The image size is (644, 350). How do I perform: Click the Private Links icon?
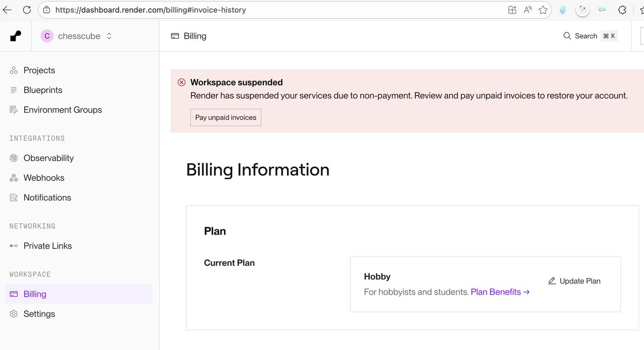click(14, 246)
